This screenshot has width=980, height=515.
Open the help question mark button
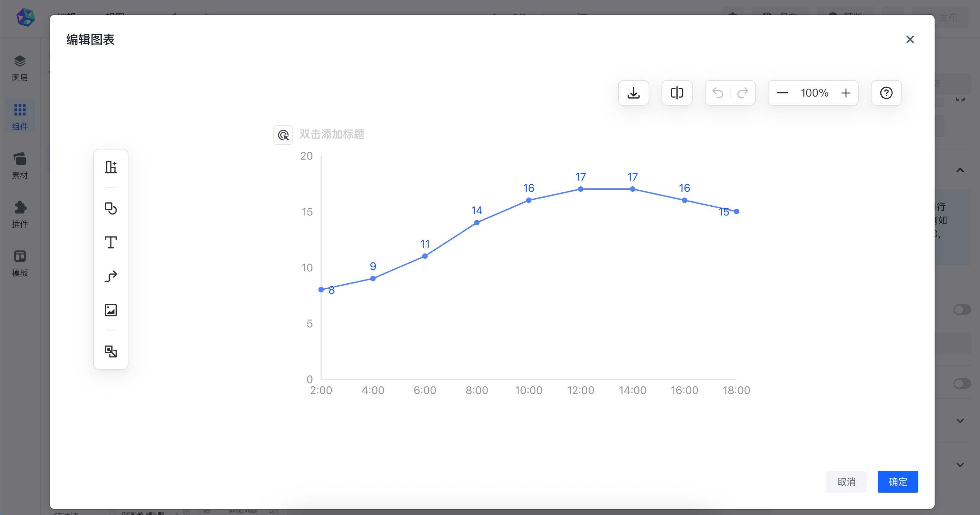click(886, 93)
